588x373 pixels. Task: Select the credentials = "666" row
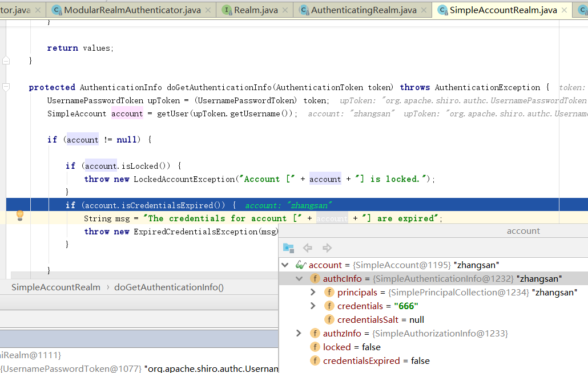tap(433, 306)
